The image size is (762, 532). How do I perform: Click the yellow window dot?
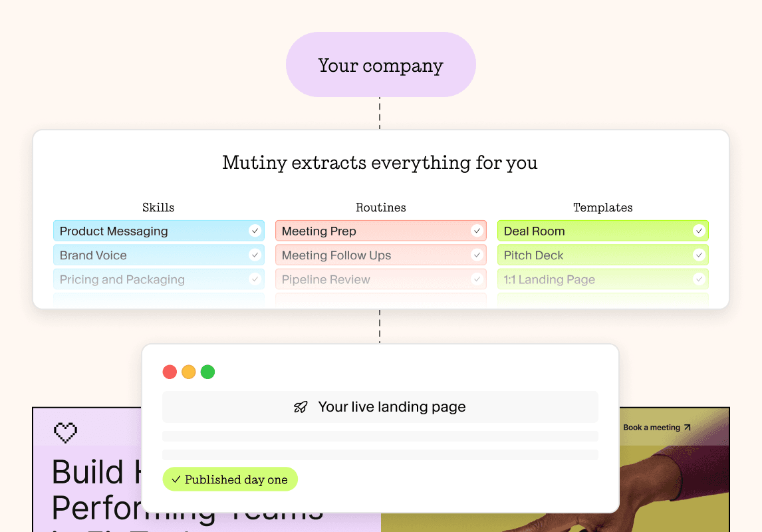pos(189,372)
